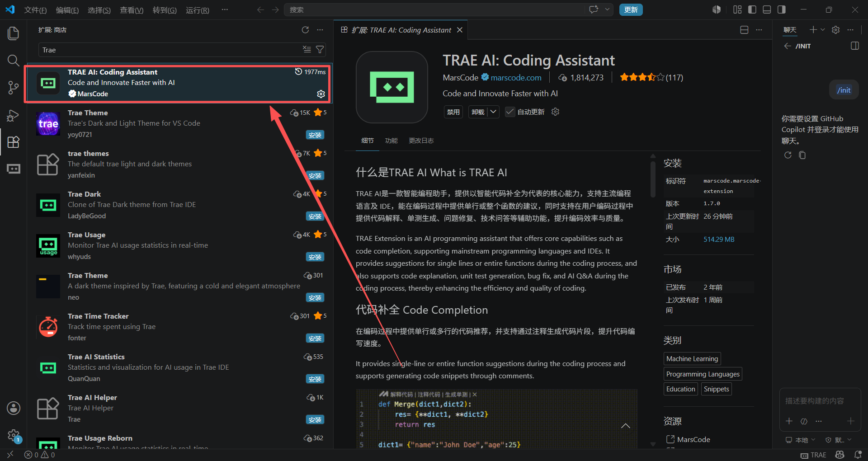The width and height of the screenshot is (868, 461).
Task: Switch to the 更改日志 tab
Action: tap(421, 141)
